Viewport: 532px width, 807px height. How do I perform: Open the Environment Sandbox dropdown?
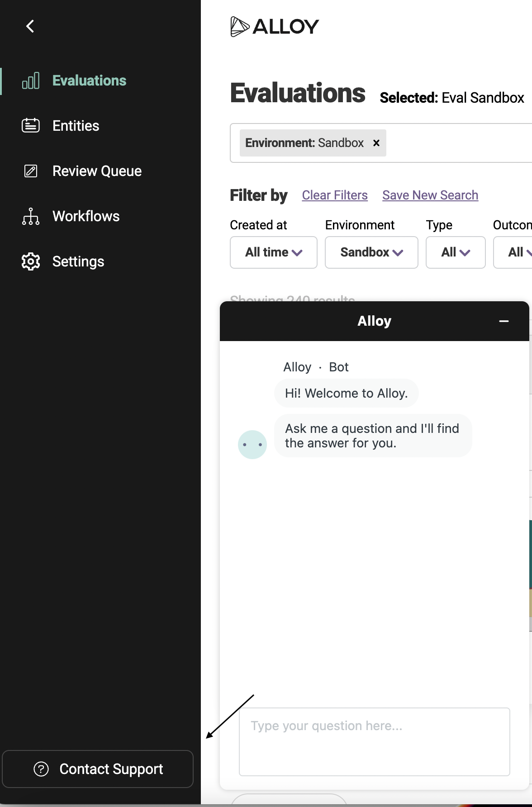click(x=371, y=252)
